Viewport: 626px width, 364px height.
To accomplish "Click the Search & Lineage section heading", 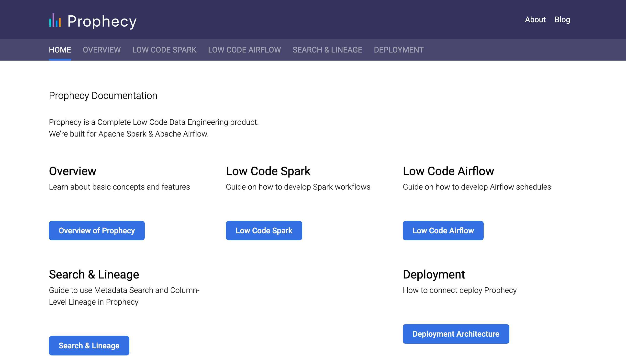I will point(94,275).
